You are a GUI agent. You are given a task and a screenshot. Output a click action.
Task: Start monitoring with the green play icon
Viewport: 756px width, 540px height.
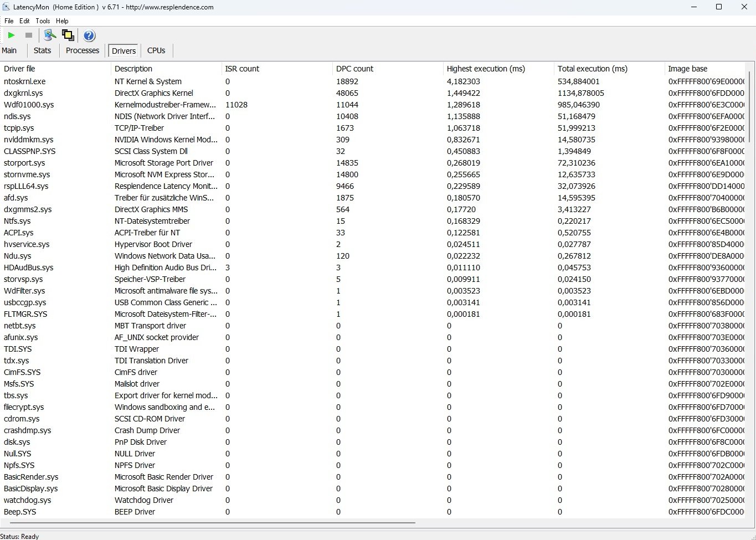point(11,35)
